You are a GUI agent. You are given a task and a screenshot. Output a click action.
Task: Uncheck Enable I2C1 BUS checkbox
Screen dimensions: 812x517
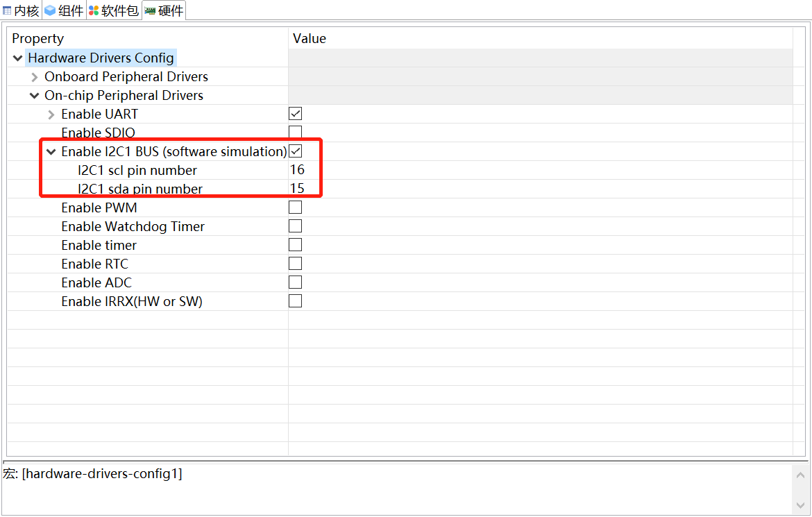[x=295, y=151]
